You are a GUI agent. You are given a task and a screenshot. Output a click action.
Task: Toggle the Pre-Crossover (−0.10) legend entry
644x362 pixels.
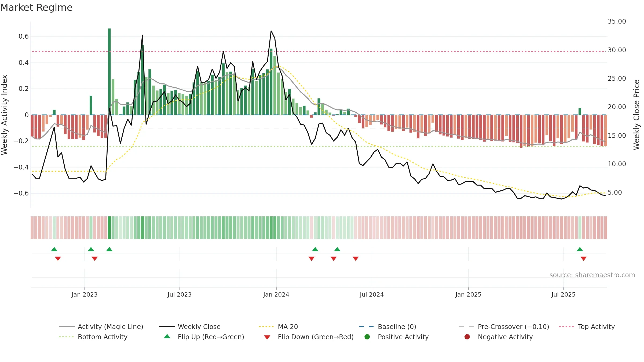pyautogui.click(x=504, y=327)
